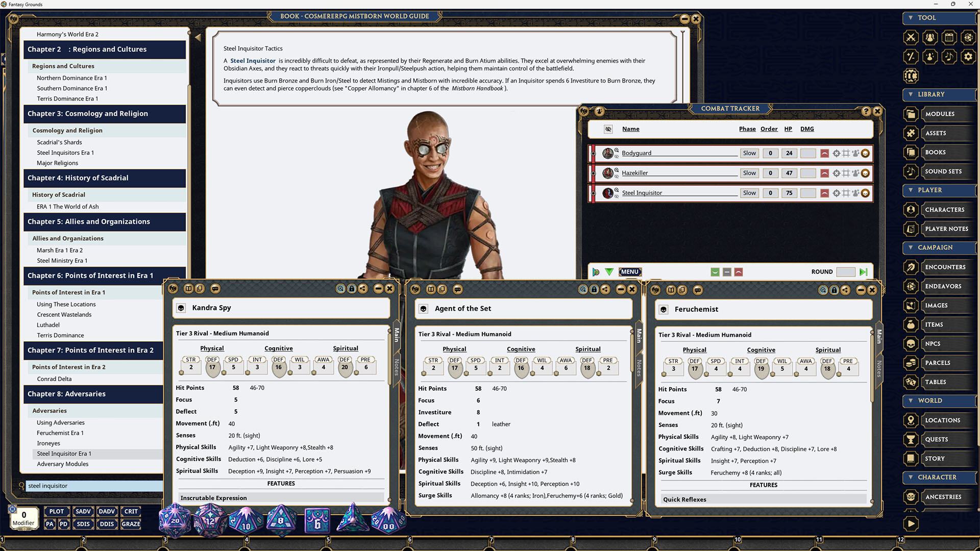Click the Parcels coins icon

tap(911, 363)
